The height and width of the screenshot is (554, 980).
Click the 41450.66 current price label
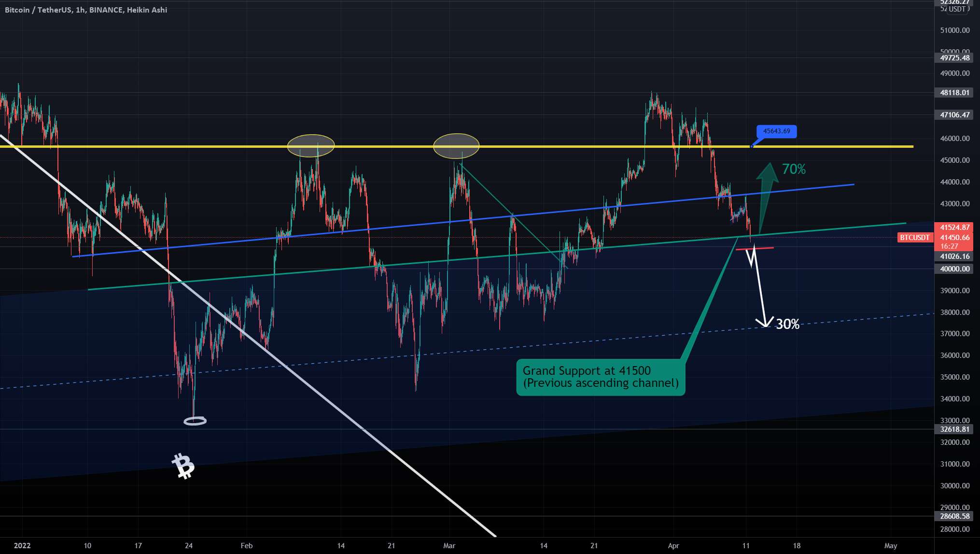click(x=955, y=237)
